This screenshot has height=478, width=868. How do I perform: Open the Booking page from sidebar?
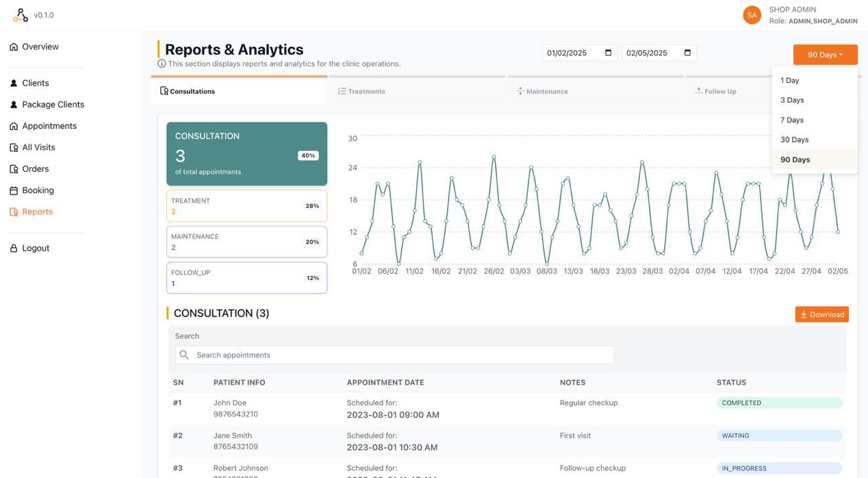[38, 190]
